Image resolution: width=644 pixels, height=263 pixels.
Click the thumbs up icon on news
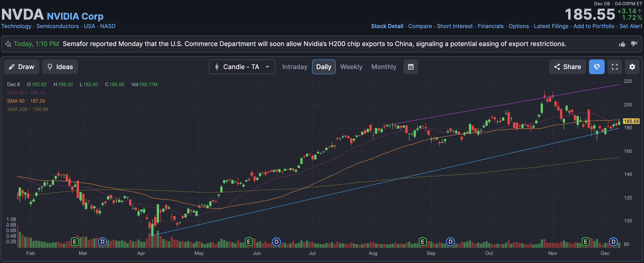622,44
